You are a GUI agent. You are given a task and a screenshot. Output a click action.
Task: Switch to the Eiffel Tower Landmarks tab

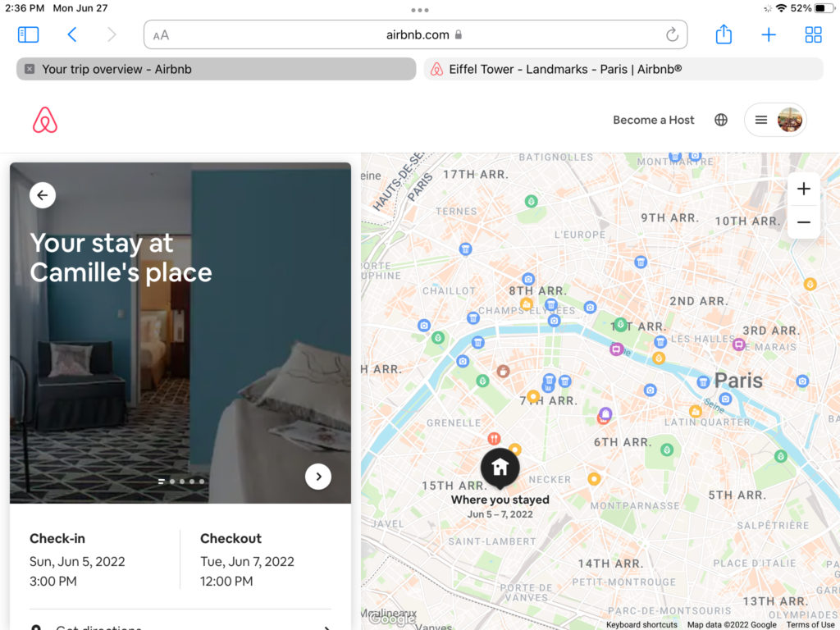coord(623,69)
